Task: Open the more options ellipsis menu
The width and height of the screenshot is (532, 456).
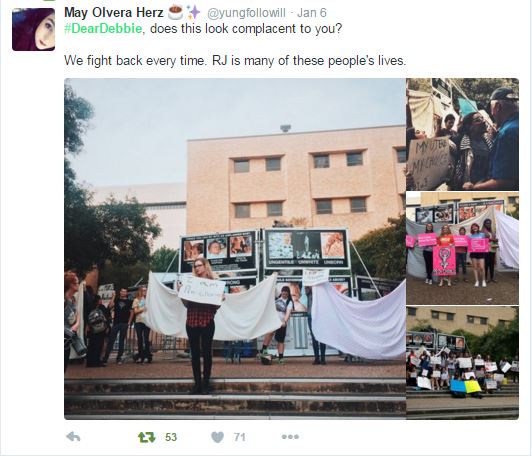Action: tap(290, 437)
